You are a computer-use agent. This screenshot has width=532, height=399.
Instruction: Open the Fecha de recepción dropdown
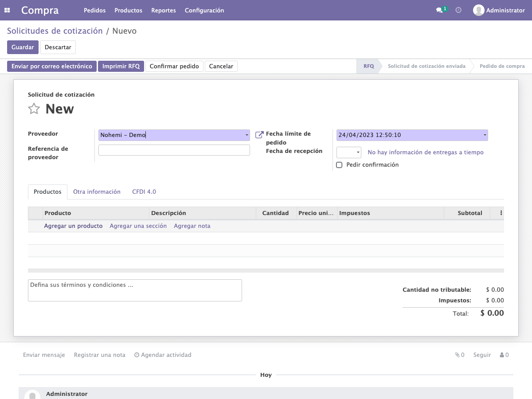coord(349,153)
